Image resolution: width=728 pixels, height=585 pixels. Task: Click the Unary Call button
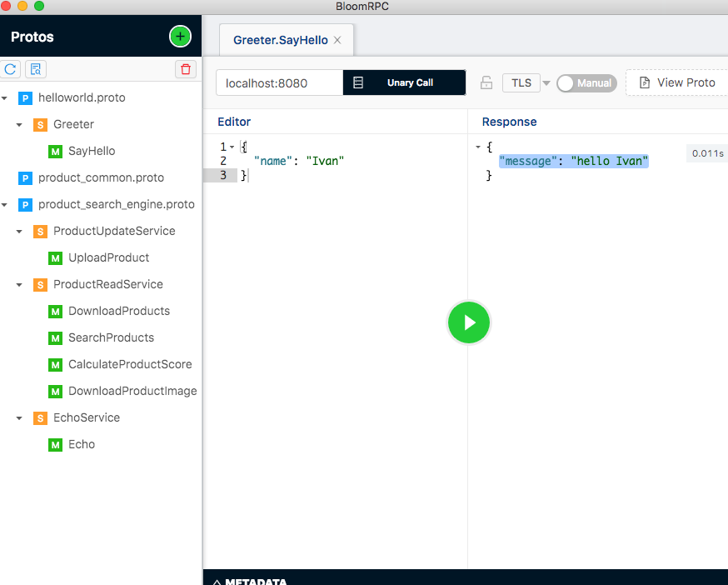click(x=404, y=82)
